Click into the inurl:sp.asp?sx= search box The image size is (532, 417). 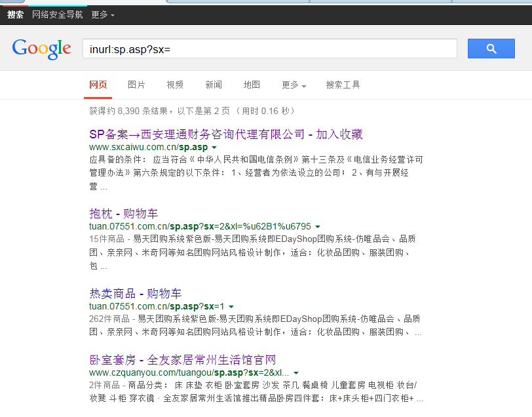coord(270,49)
